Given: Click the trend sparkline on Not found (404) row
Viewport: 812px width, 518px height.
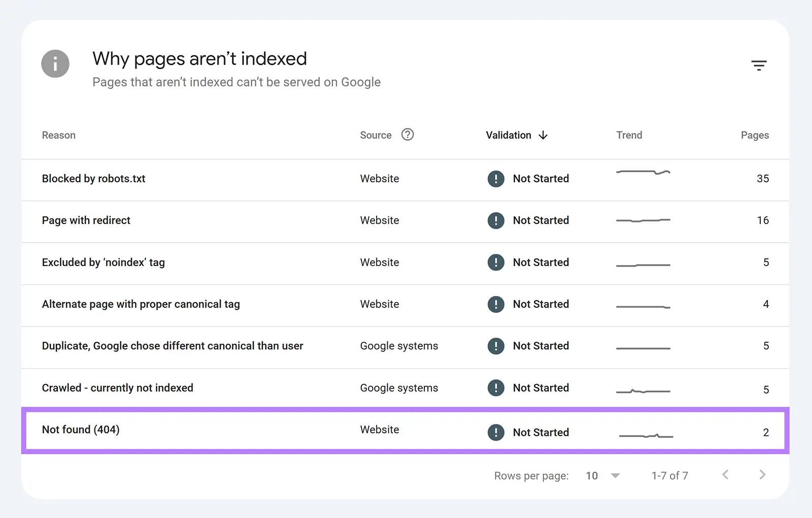Looking at the screenshot, I should (646, 435).
